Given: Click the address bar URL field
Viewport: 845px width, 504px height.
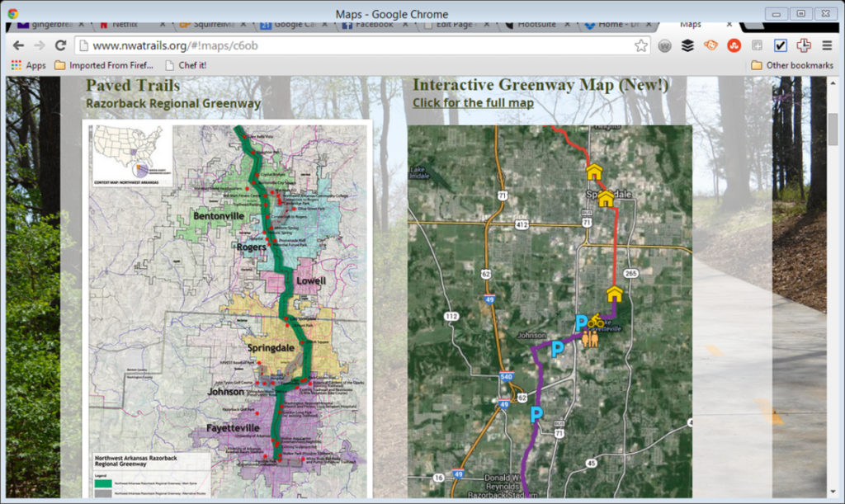Looking at the screenshot, I should click(362, 45).
